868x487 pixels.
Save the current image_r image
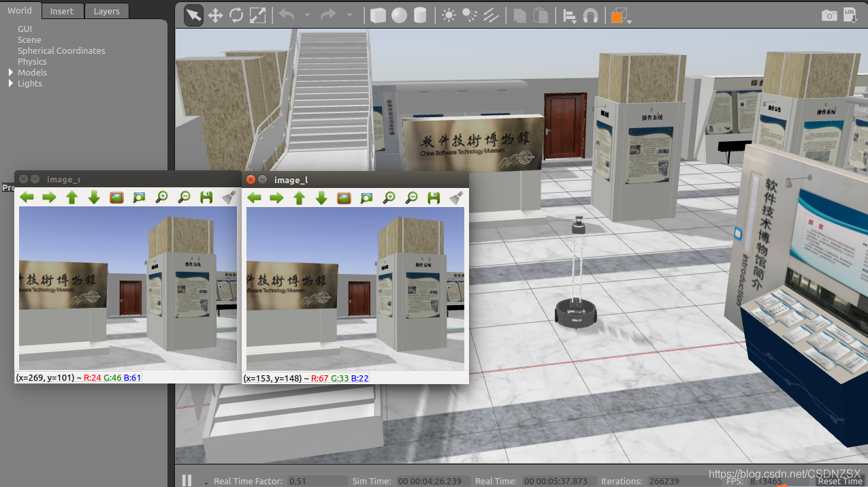point(206,198)
